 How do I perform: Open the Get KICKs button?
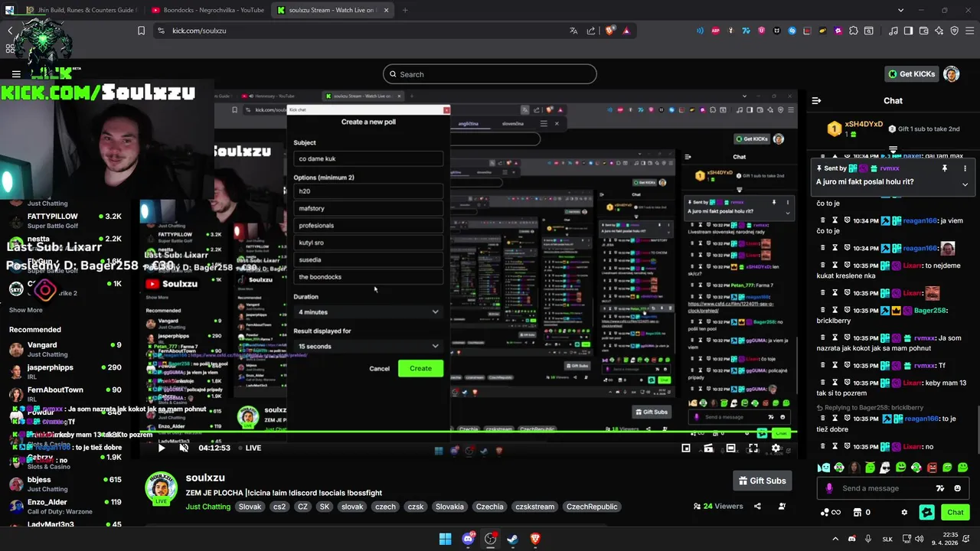[x=912, y=74]
